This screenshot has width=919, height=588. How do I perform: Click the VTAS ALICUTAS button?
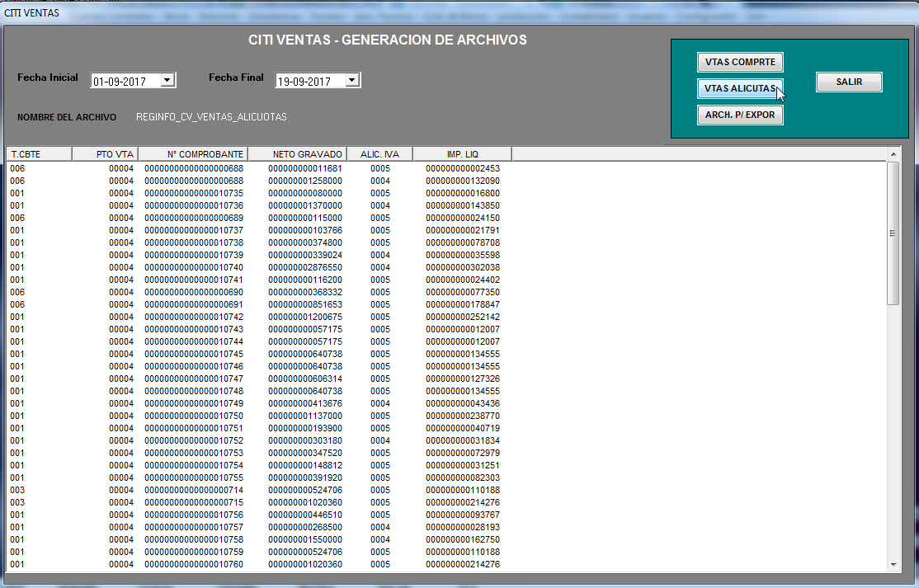pyautogui.click(x=740, y=88)
